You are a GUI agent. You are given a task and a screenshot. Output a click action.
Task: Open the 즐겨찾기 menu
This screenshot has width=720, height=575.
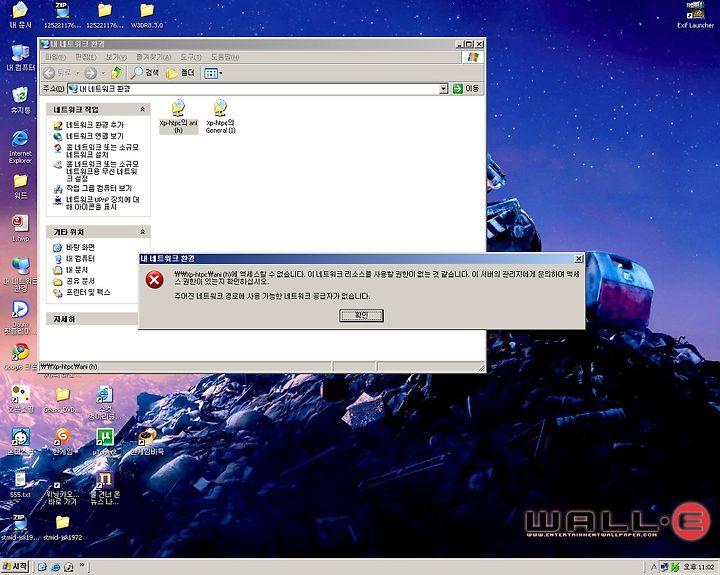pos(153,57)
